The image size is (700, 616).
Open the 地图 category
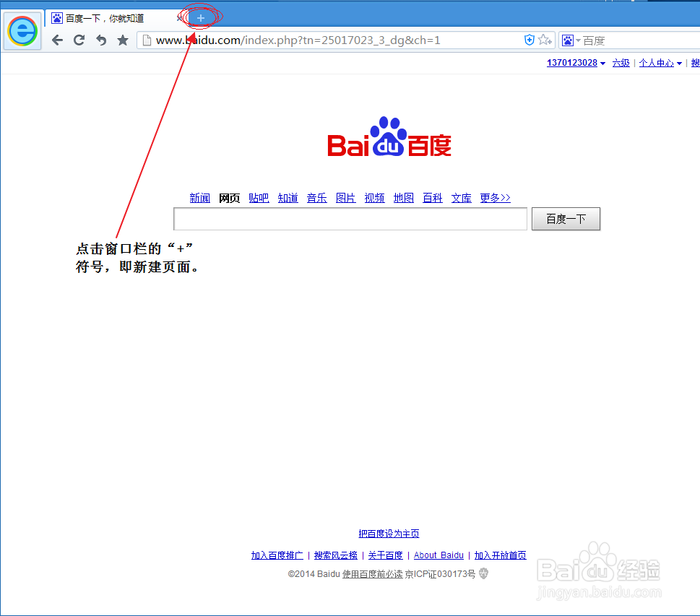(404, 198)
